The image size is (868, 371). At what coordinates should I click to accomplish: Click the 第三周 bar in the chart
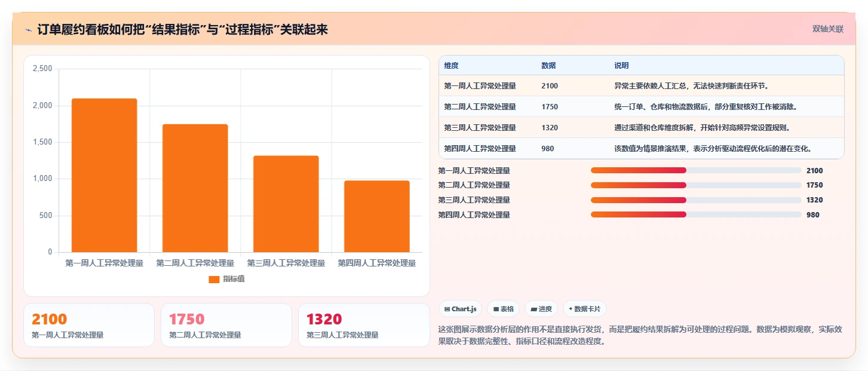pos(286,204)
